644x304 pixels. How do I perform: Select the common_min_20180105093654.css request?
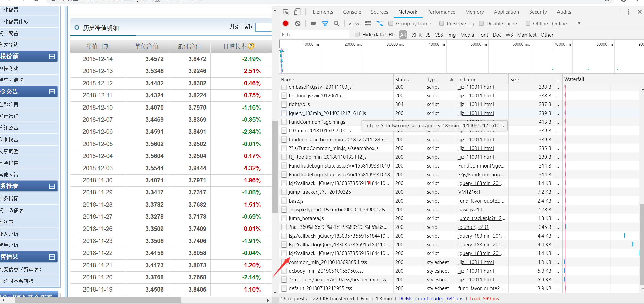328,262
